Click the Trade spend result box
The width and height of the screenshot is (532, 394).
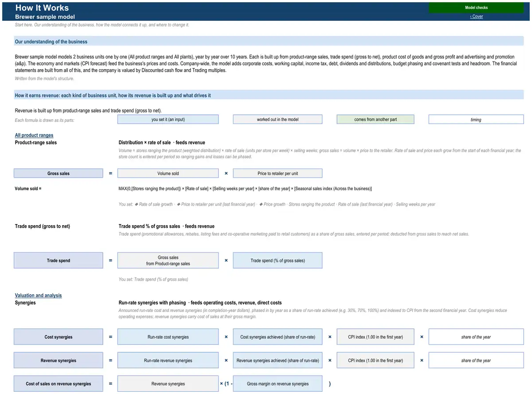59,260
